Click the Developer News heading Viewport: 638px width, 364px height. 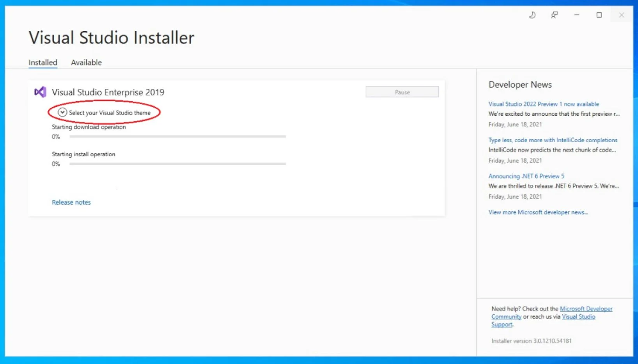point(520,85)
